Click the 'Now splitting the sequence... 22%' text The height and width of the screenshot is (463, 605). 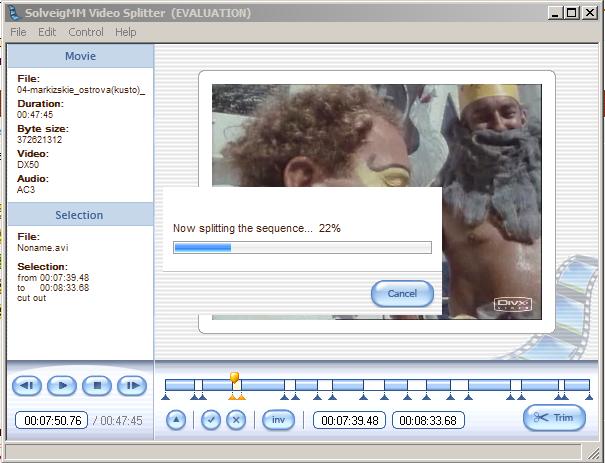[257, 228]
